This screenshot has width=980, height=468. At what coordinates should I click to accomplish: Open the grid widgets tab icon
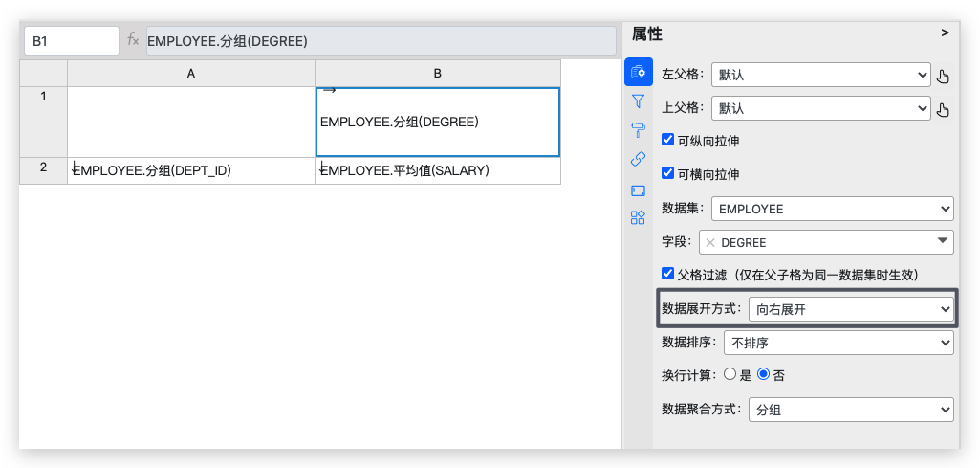[638, 218]
